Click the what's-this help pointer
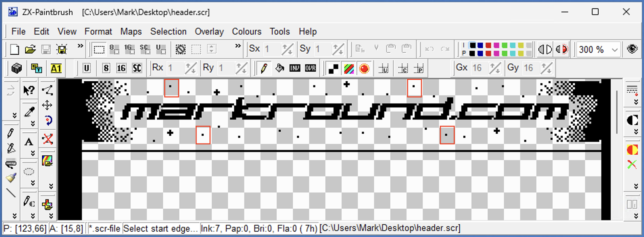 pos(29,90)
